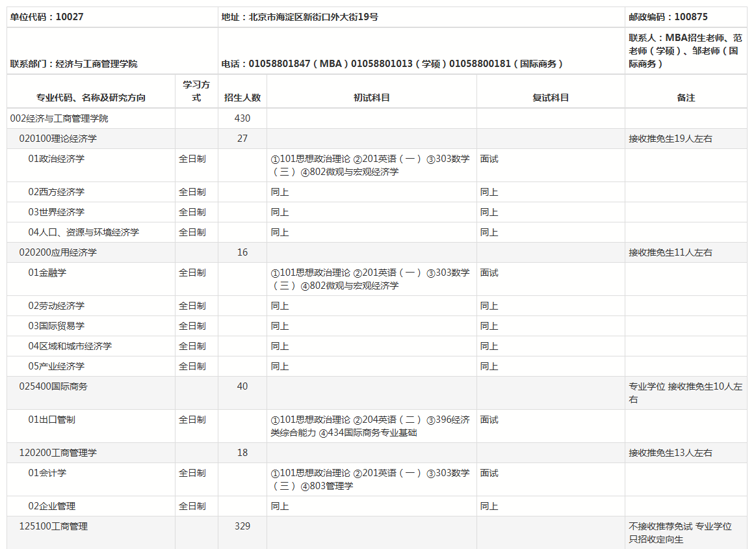Click 复试 同上 in the 02企业管理 row
The height and width of the screenshot is (549, 756).
(x=489, y=505)
